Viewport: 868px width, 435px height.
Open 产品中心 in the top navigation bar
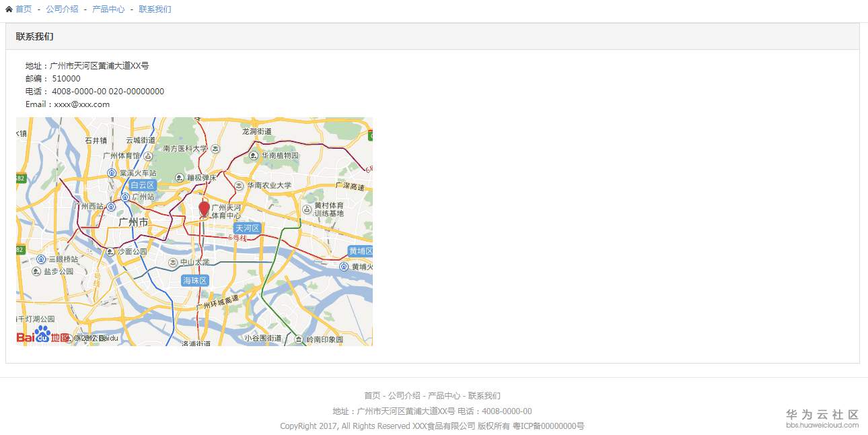tap(108, 9)
